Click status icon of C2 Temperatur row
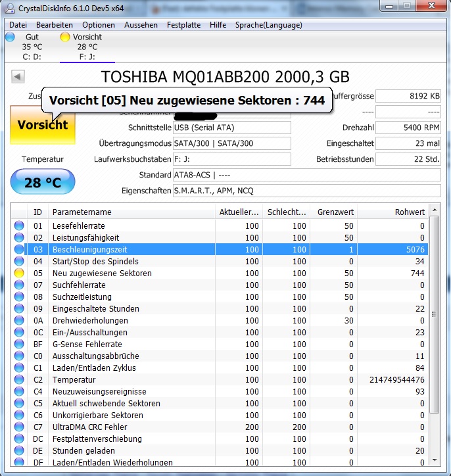This screenshot has width=451, height=476. point(19,379)
